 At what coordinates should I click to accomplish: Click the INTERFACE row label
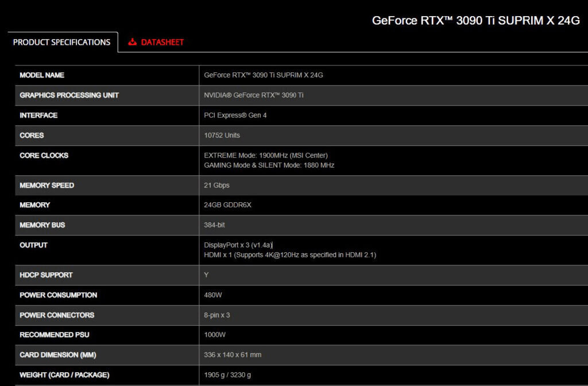click(38, 115)
